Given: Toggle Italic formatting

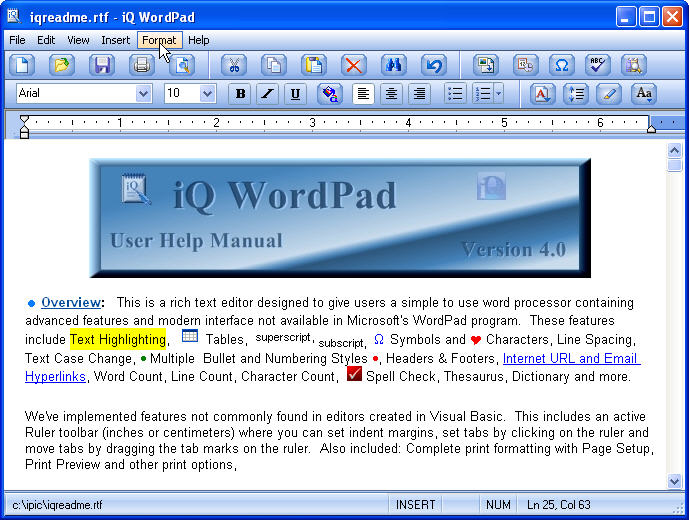Looking at the screenshot, I should click(x=267, y=94).
